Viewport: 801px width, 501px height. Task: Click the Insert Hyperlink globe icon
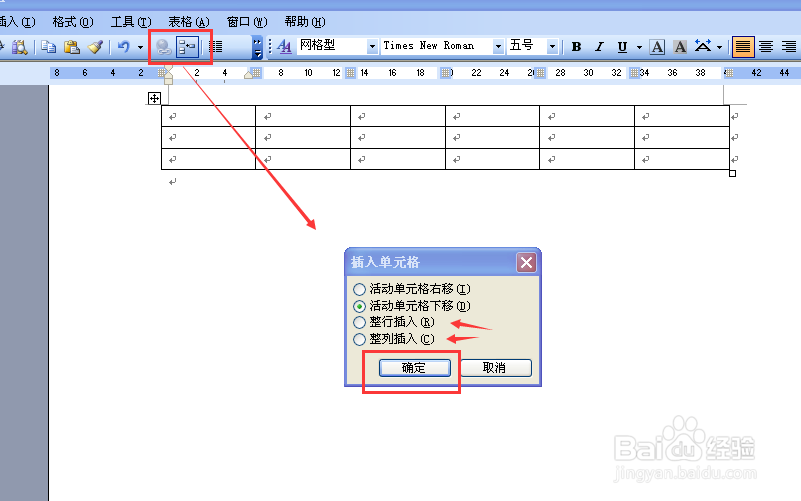tap(163, 47)
